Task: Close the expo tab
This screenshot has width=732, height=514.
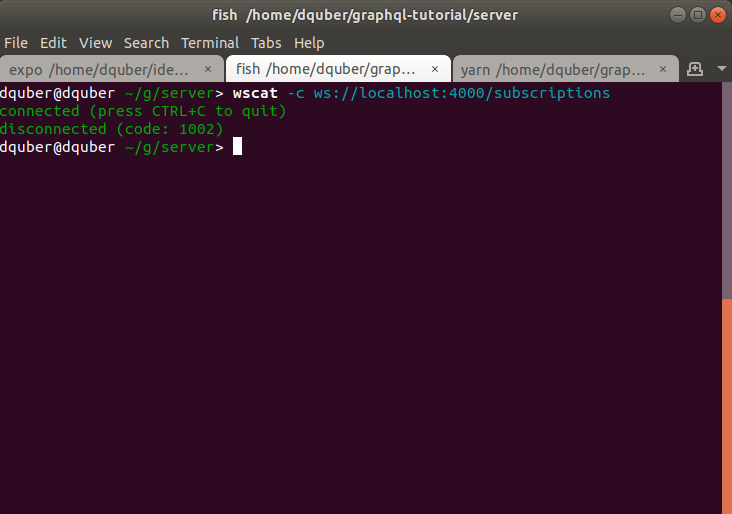Action: [208, 69]
